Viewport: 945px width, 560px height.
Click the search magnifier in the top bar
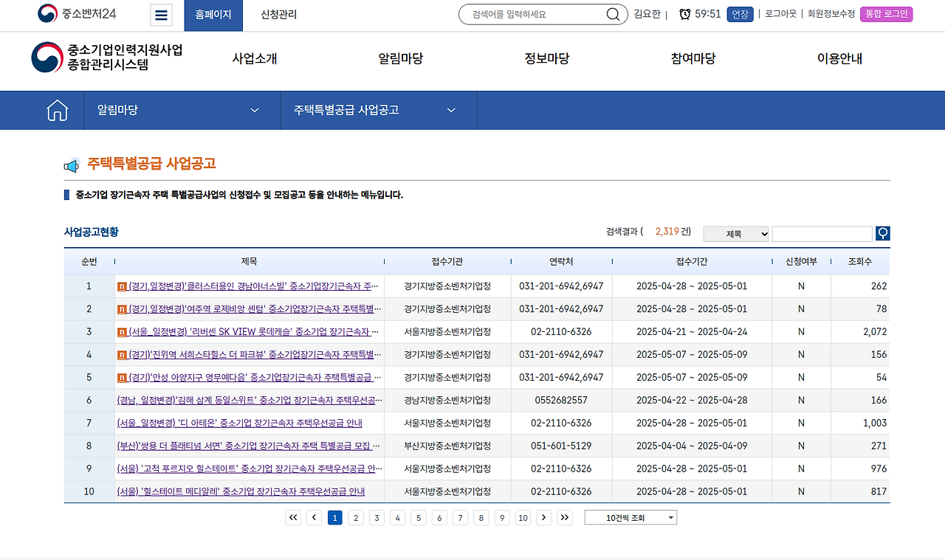coord(613,14)
